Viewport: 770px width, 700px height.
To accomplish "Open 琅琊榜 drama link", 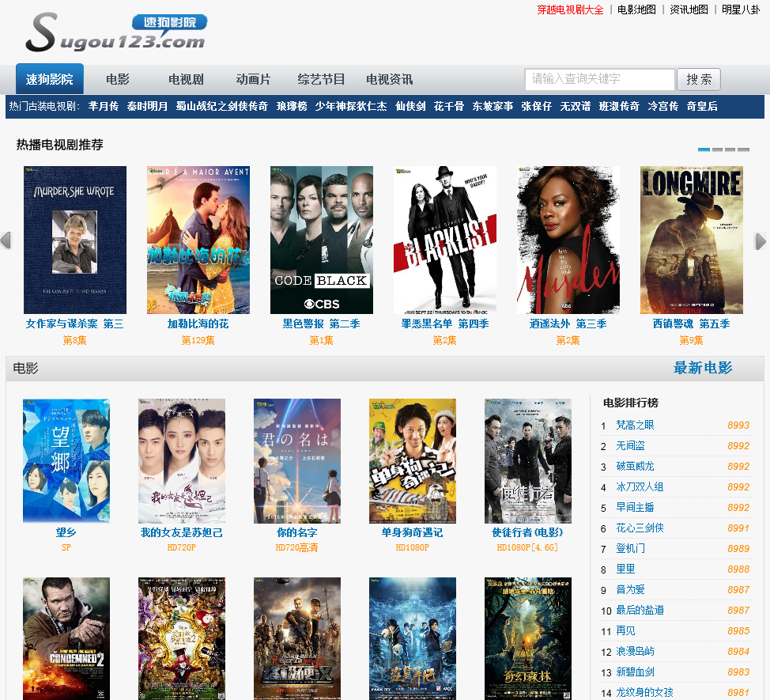I will 292,106.
